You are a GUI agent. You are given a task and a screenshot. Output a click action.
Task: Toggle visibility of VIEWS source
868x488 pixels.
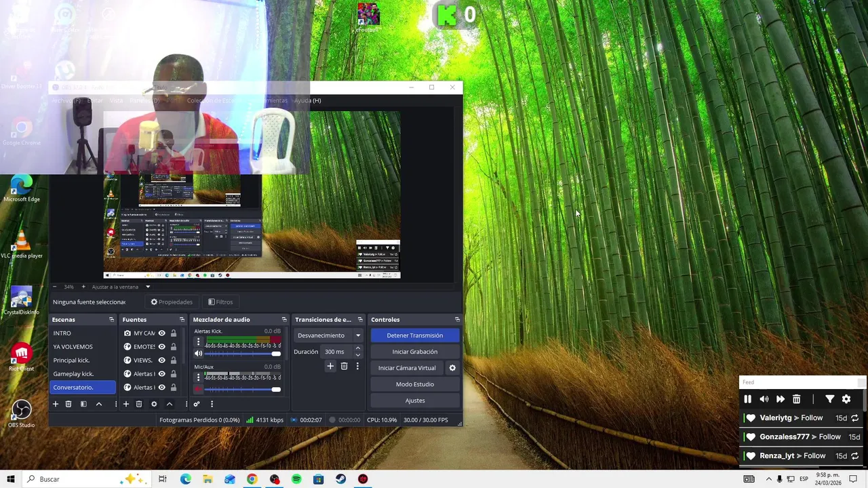click(x=161, y=361)
